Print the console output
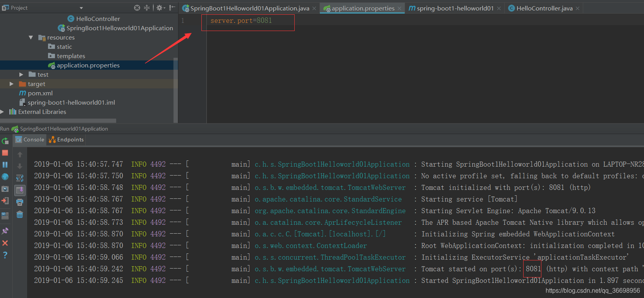Screen dimensions: 644x298 point(20,202)
